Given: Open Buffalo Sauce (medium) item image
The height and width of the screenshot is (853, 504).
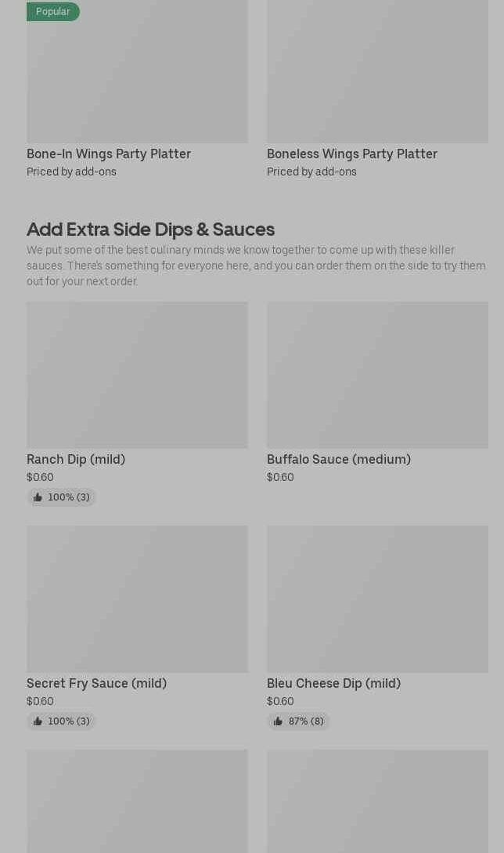Looking at the screenshot, I should pos(377,375).
